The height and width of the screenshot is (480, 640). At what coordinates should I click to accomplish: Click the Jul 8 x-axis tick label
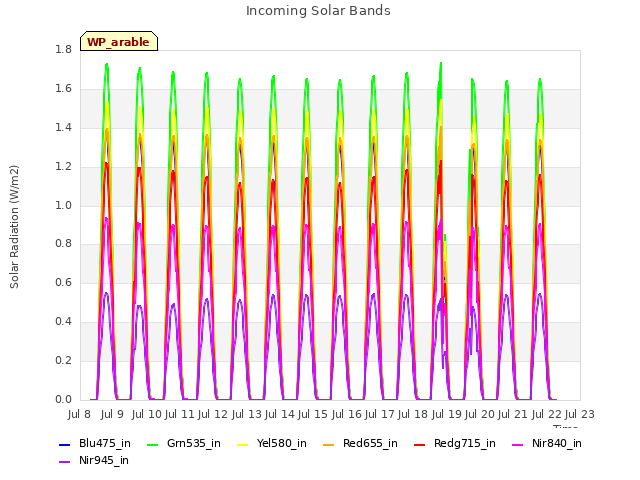click(79, 414)
